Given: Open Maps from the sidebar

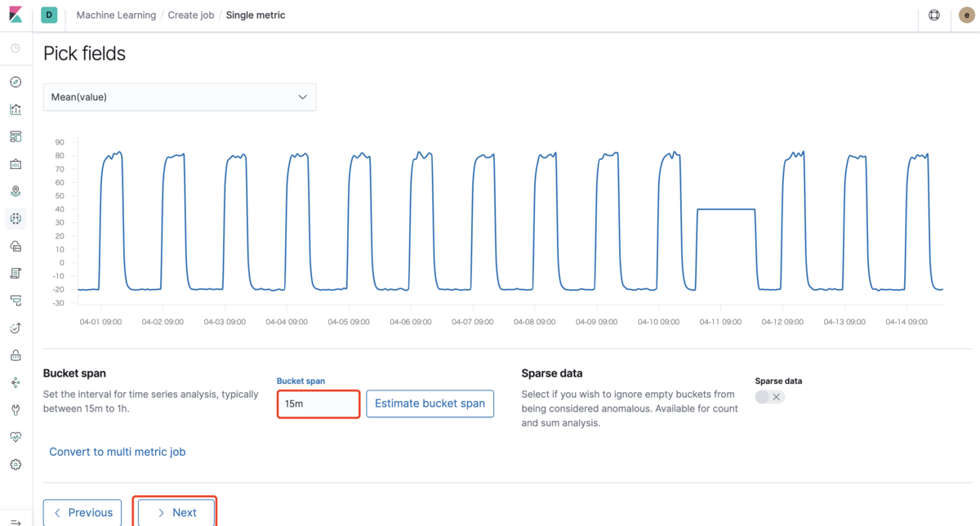Looking at the screenshot, I should [x=16, y=191].
